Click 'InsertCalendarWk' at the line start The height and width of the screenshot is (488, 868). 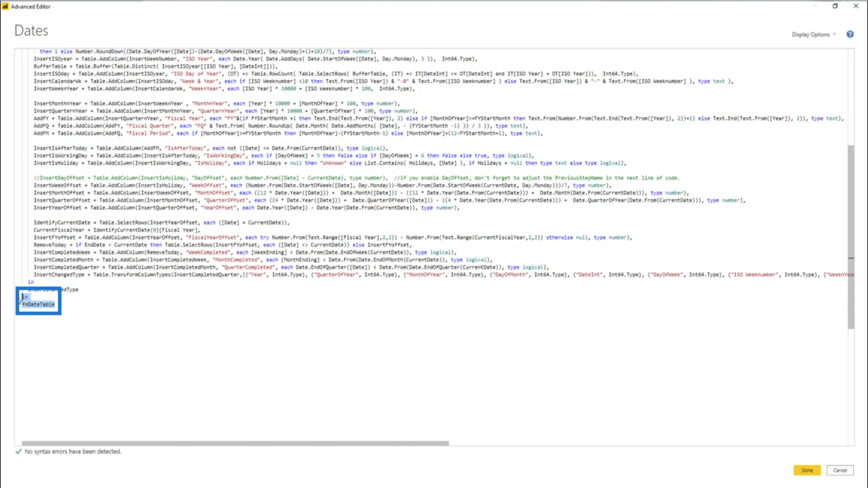[x=58, y=81]
